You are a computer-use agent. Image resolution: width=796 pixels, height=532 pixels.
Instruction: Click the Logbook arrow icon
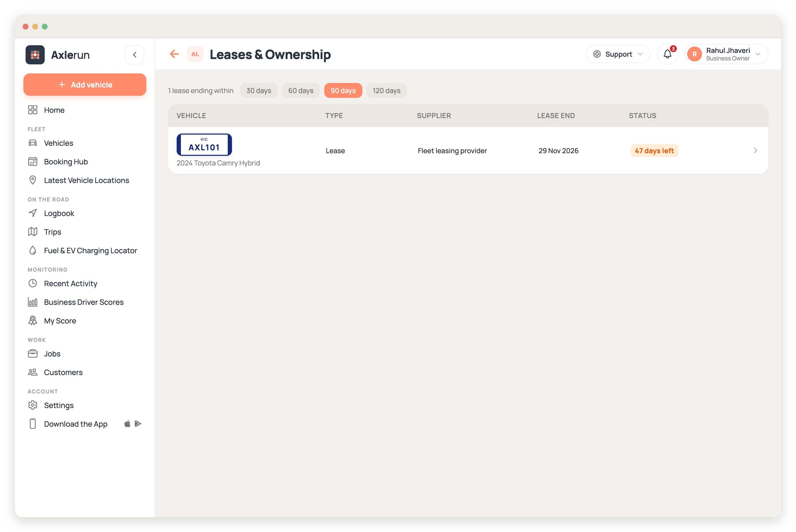(x=32, y=213)
